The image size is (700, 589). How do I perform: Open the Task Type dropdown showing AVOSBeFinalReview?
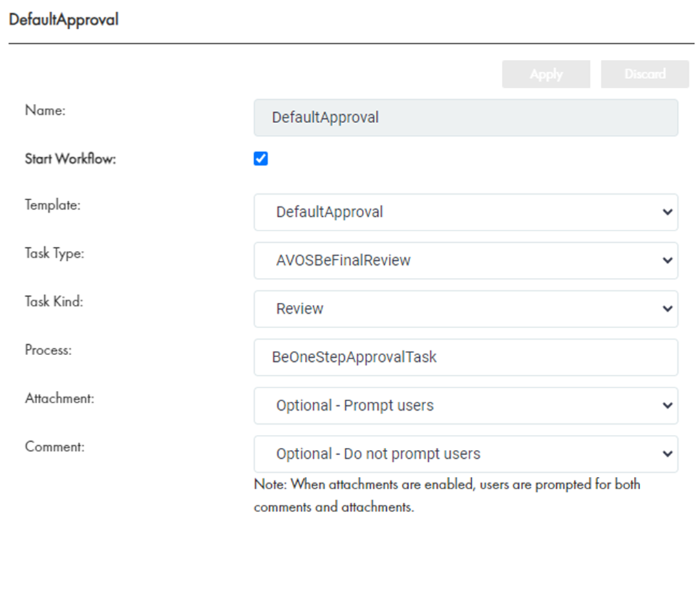click(465, 261)
